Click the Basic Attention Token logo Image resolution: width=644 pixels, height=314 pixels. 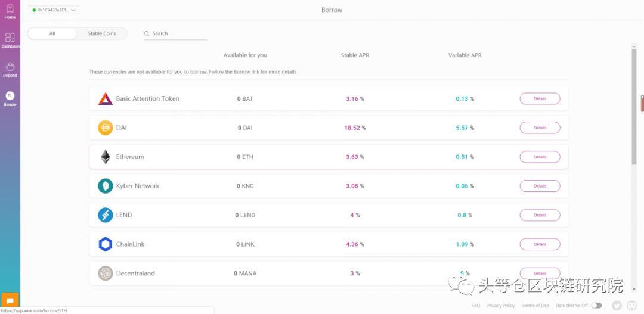(x=105, y=99)
